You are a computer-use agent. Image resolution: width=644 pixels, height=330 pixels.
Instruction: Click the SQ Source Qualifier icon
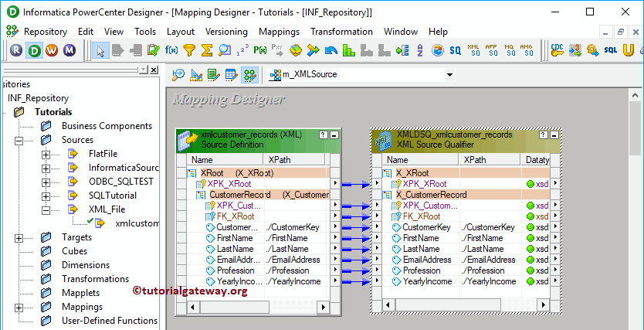coord(455,50)
